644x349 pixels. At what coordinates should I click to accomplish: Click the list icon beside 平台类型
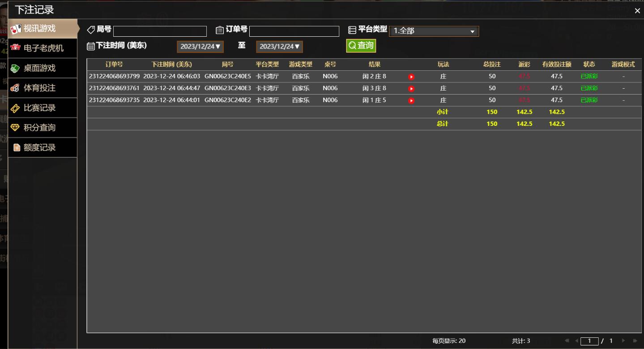pyautogui.click(x=352, y=30)
